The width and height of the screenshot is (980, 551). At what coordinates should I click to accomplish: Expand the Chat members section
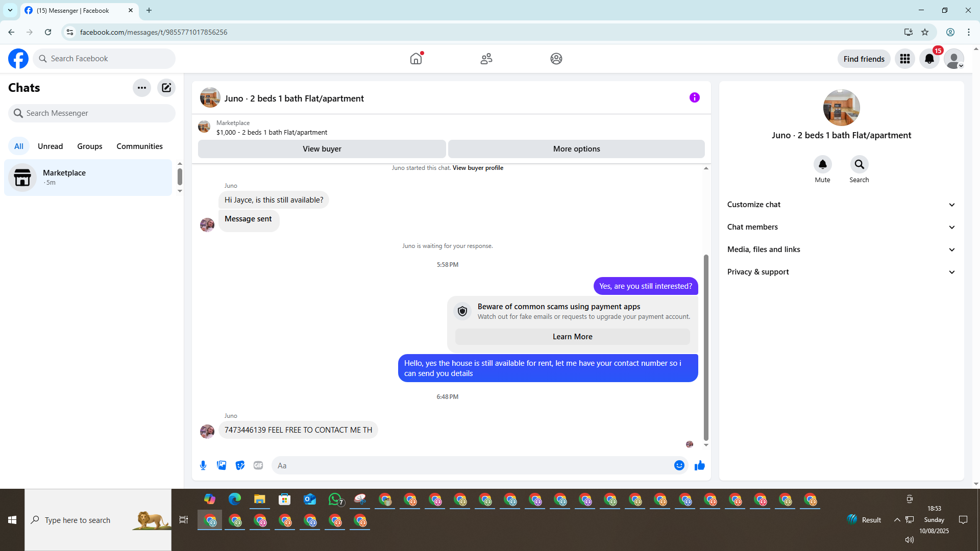coord(841,227)
